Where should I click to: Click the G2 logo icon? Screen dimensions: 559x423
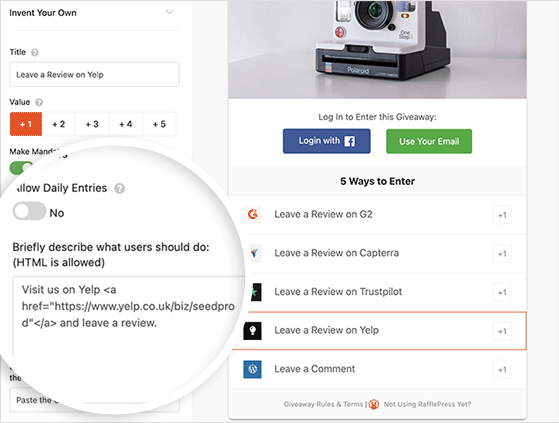(x=252, y=215)
